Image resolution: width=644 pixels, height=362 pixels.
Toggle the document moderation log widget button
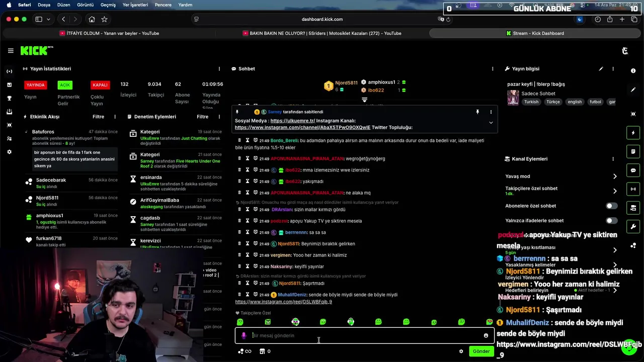tap(633, 151)
